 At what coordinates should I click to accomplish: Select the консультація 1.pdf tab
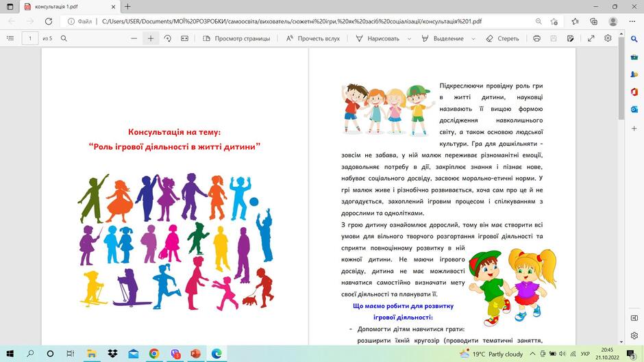[x=70, y=7]
